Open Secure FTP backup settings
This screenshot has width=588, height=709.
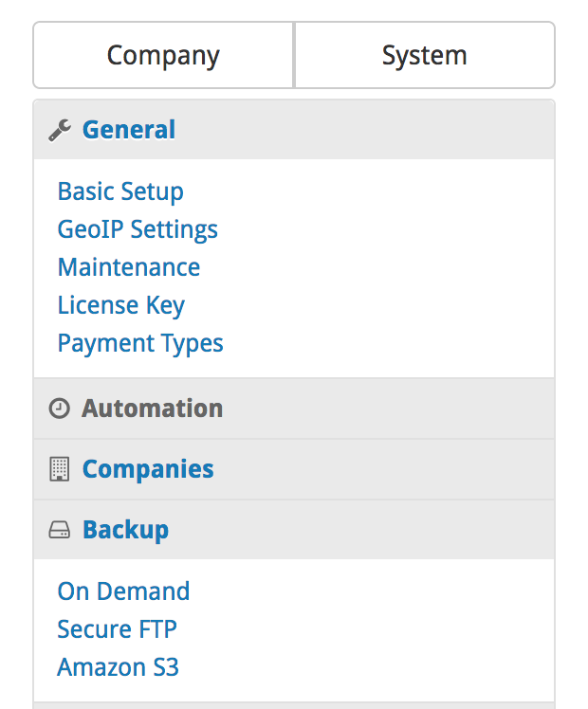pos(118,629)
